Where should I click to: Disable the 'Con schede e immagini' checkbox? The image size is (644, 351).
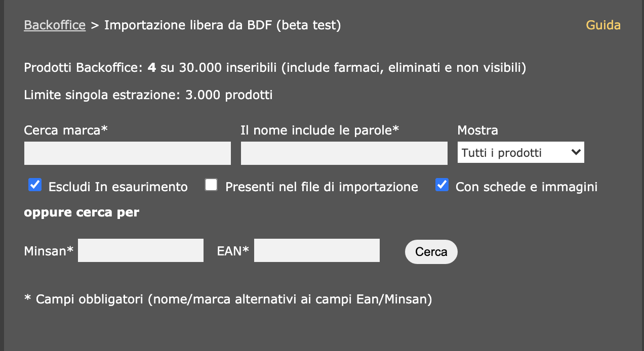click(x=442, y=185)
